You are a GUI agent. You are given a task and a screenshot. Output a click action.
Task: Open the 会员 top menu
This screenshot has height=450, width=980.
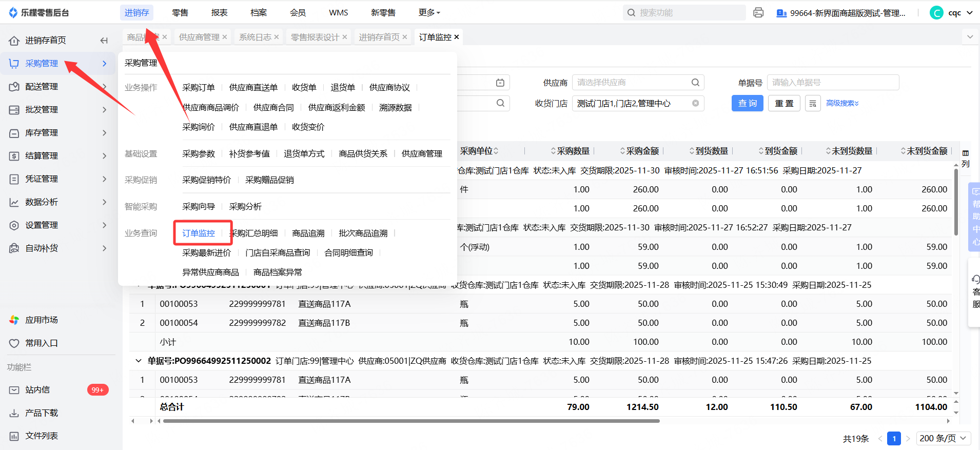point(298,13)
